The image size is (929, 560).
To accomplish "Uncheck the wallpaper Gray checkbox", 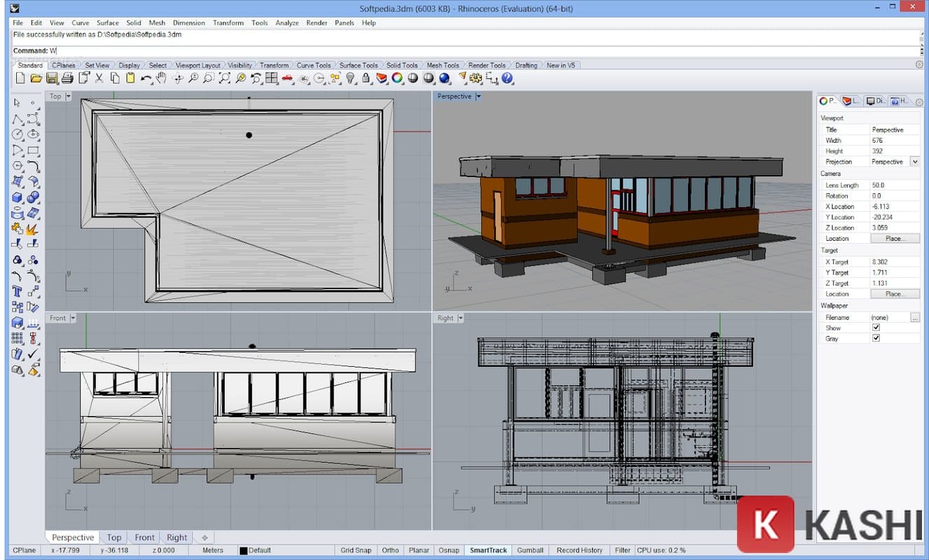I will (x=876, y=339).
